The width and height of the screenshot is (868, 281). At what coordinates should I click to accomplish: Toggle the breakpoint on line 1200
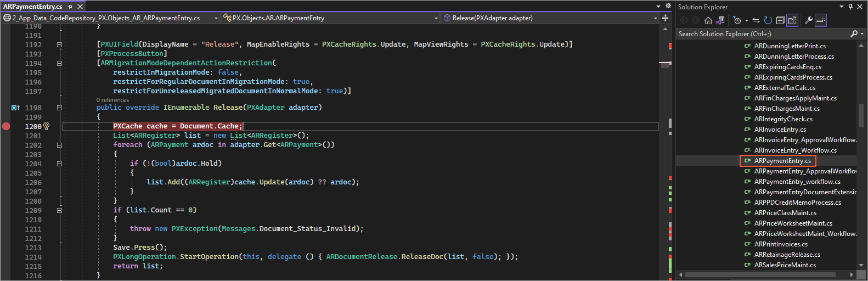click(6, 126)
